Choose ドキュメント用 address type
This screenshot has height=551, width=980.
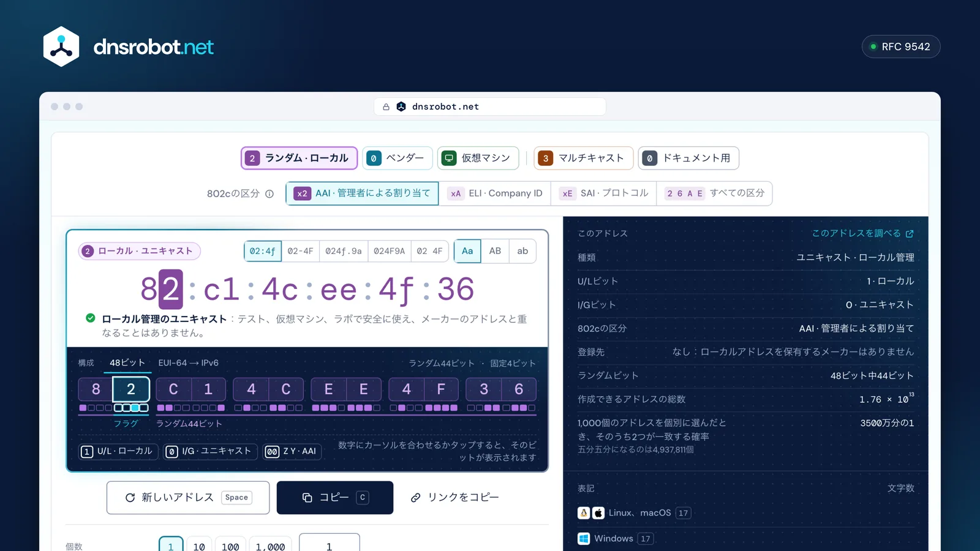point(688,158)
